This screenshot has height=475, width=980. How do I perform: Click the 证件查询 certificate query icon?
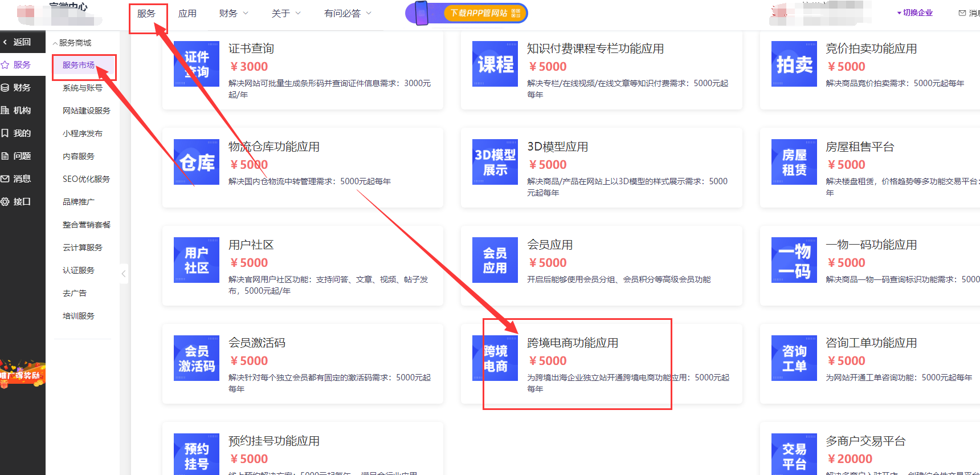click(196, 64)
